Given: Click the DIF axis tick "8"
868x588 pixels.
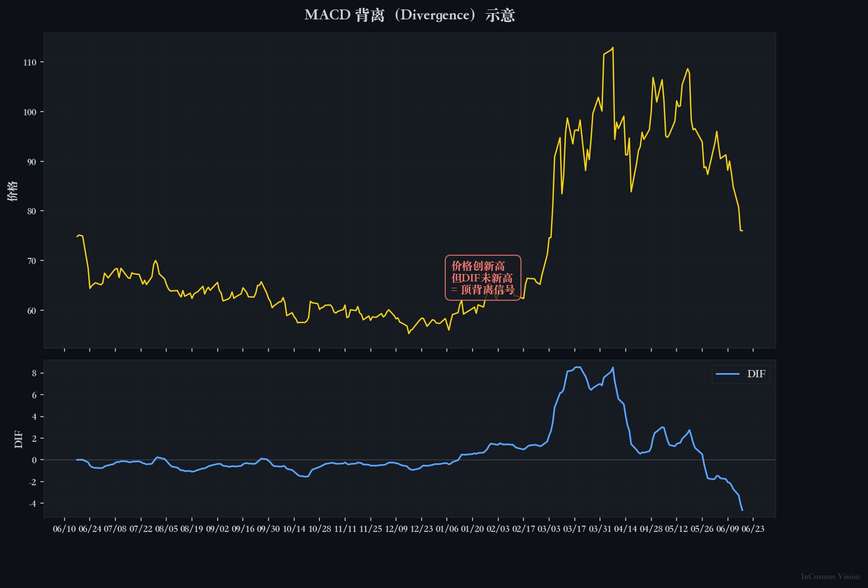Looking at the screenshot, I should 35,373.
